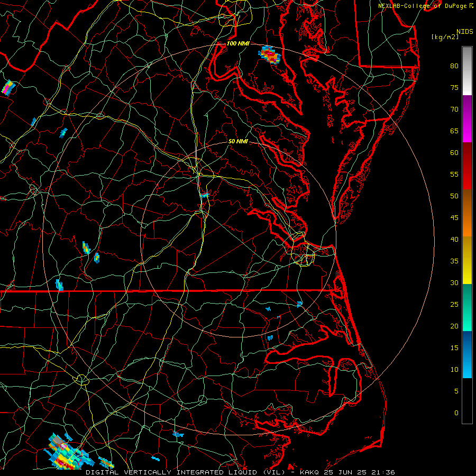This screenshot has width=476, height=476.
Task: Select the 50 NMI range ring label
Action: tap(238, 141)
